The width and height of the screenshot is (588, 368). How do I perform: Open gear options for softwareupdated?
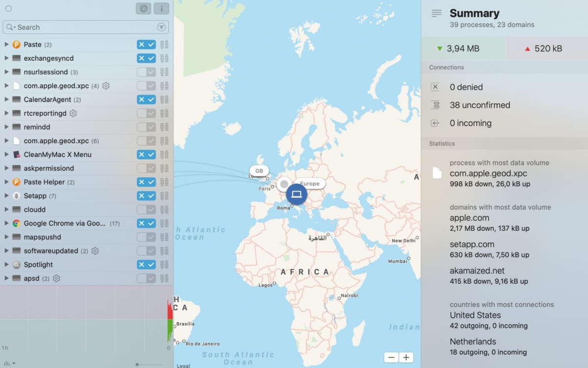point(95,251)
